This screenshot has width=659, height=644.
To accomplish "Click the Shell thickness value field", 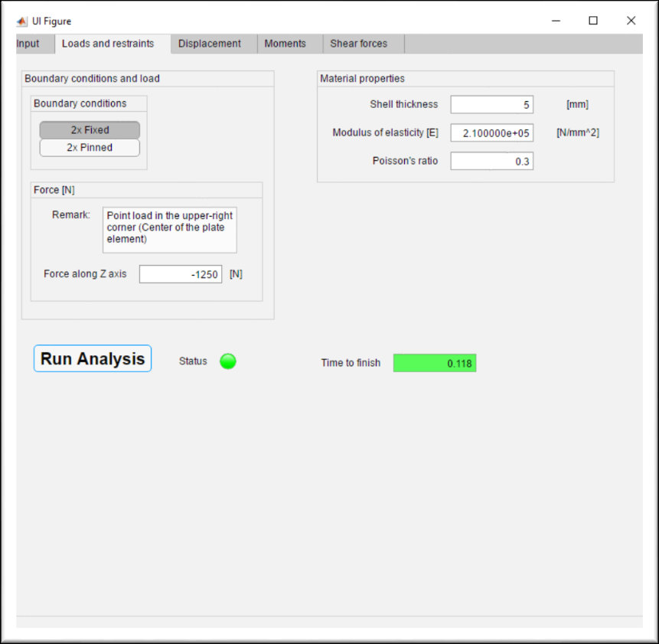I will click(491, 104).
